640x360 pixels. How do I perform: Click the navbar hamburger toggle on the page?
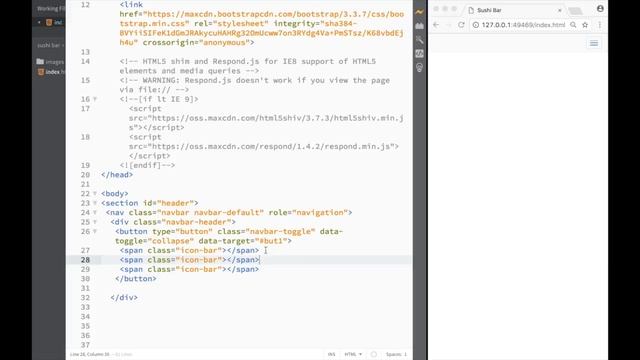click(594, 43)
